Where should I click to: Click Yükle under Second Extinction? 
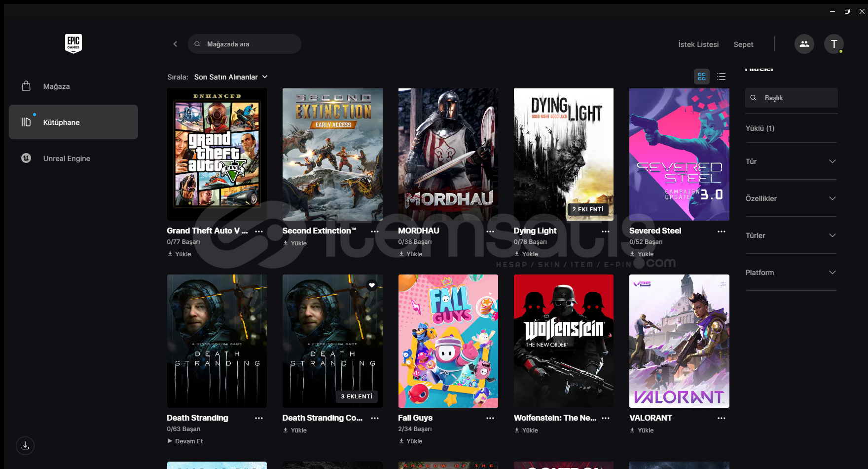[295, 243]
